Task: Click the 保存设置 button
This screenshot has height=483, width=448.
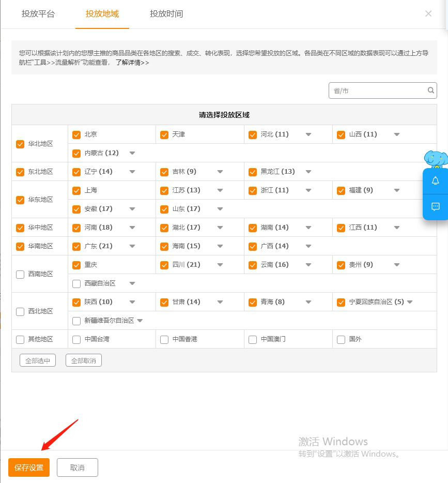Action: pos(29,467)
